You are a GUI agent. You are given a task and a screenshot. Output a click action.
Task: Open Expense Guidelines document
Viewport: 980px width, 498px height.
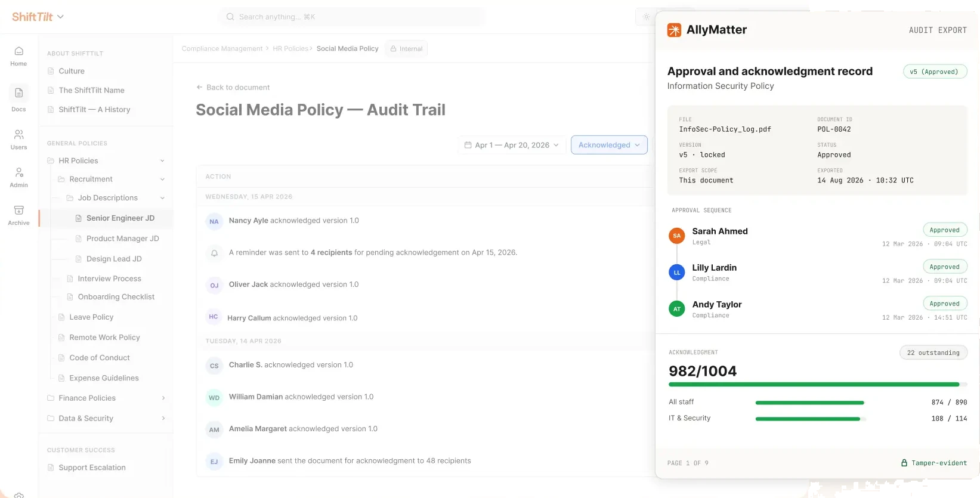coord(104,378)
